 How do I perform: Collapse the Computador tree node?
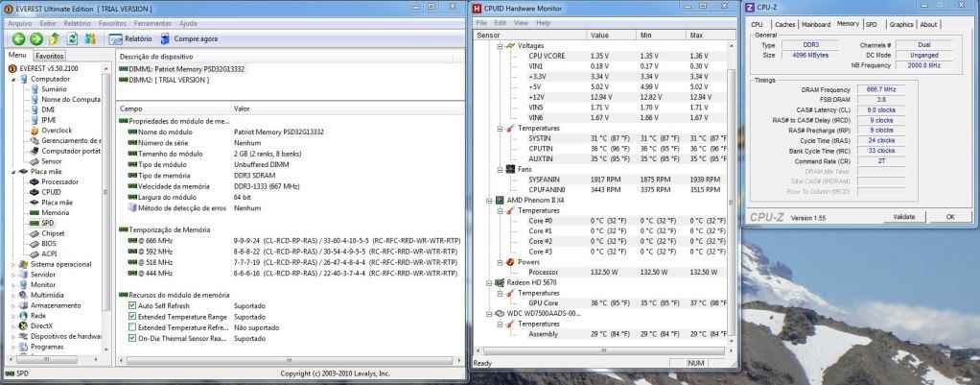[13, 79]
